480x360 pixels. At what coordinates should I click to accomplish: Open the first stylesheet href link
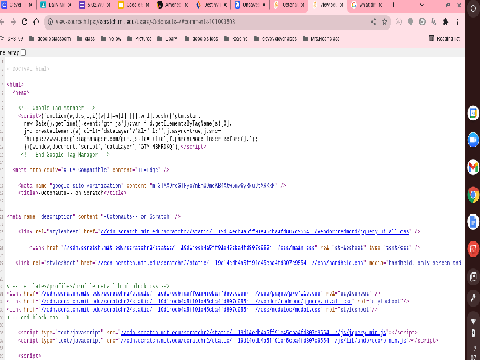click(x=255, y=231)
